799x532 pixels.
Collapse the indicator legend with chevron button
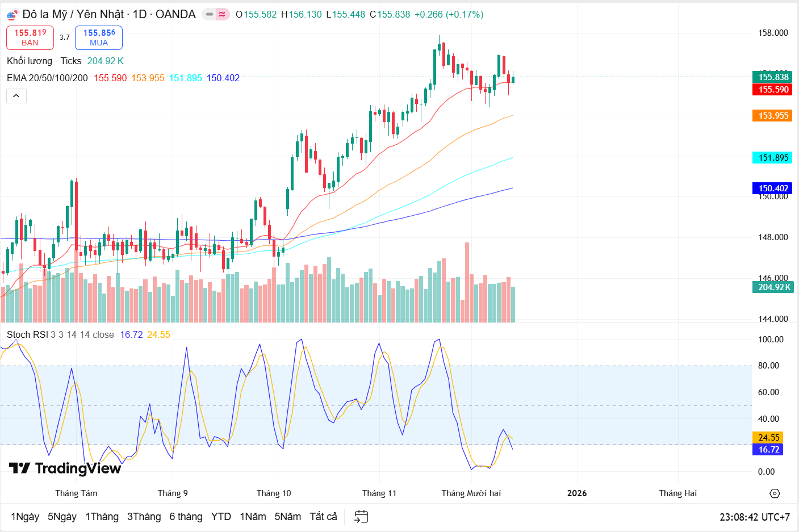[16, 96]
